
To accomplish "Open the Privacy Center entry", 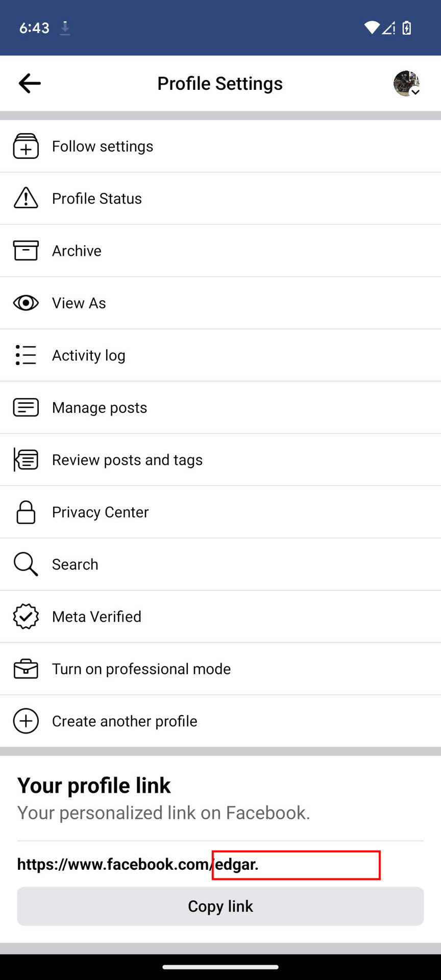I will (x=101, y=512).
